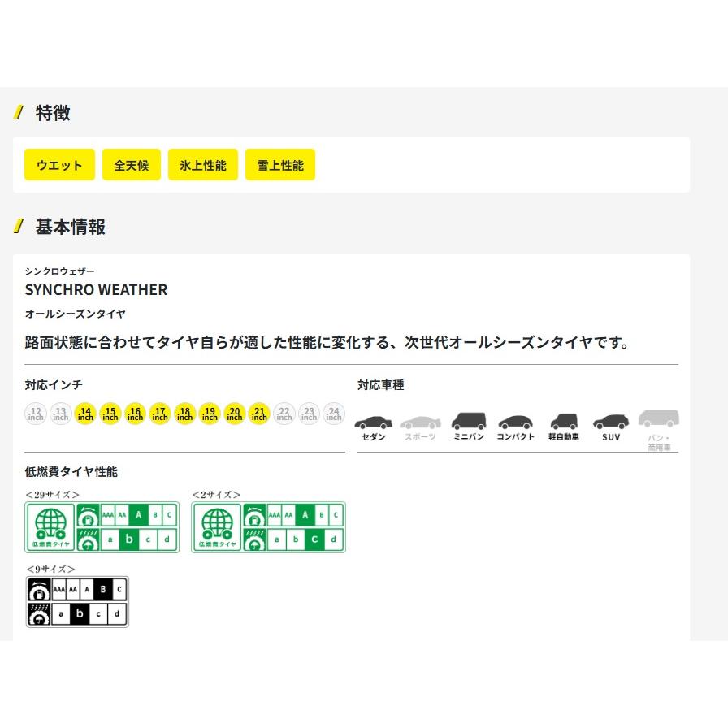
Task: Open the 29サイズ green fuel-label image
Action: 102,527
